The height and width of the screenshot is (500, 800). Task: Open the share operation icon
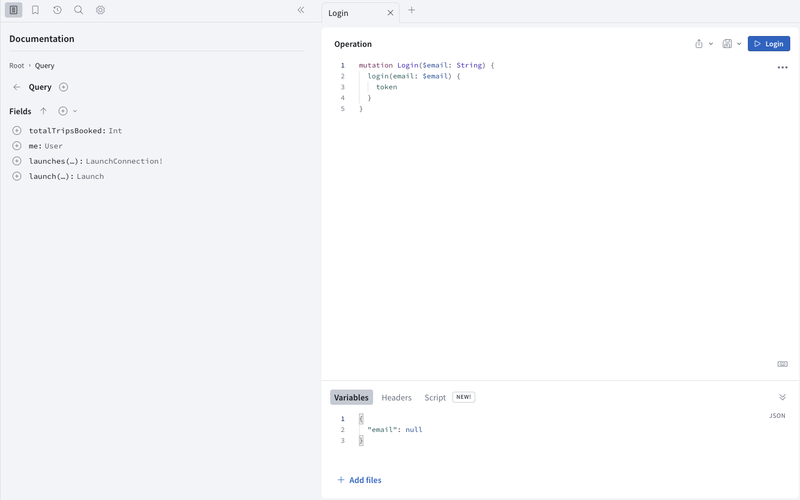coord(699,44)
